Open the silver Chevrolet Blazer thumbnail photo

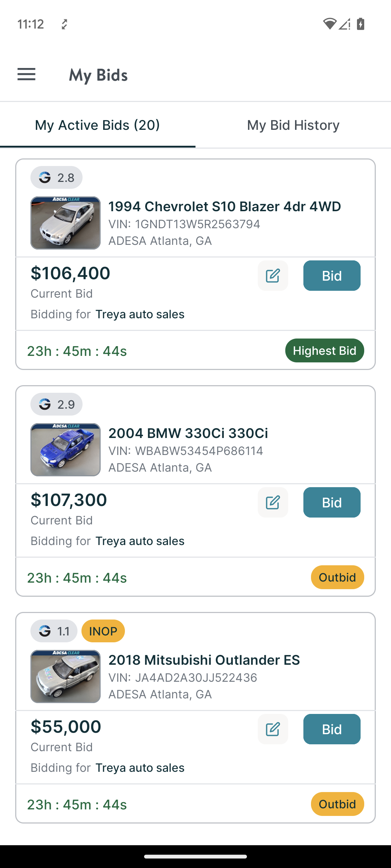point(66,223)
